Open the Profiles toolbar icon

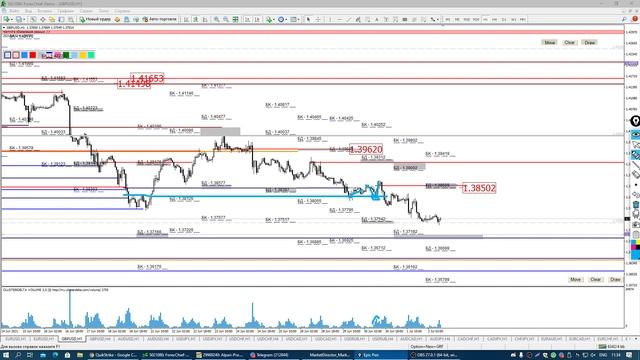tap(19, 19)
